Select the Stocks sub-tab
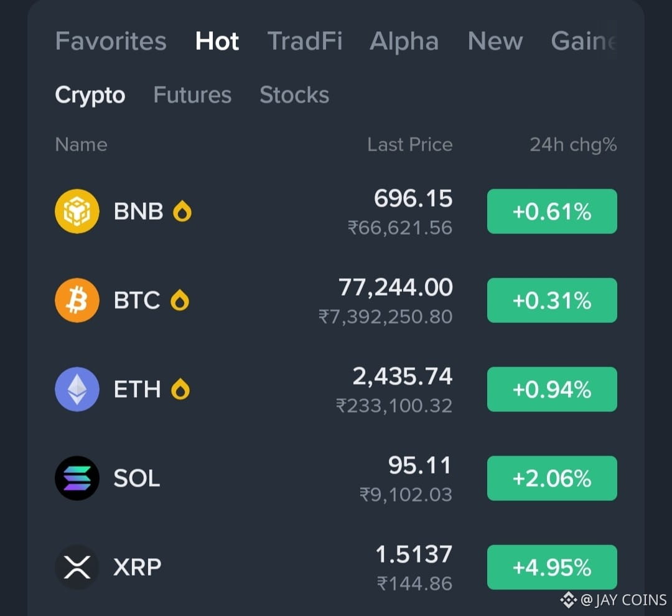Viewport: 672px width, 616px height. (x=294, y=95)
